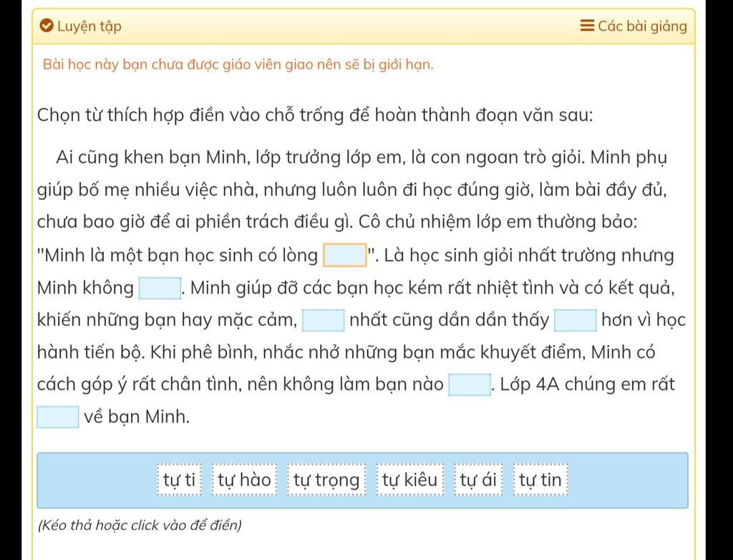
Task: Click the Luyện tập checkmark icon
Action: (47, 26)
